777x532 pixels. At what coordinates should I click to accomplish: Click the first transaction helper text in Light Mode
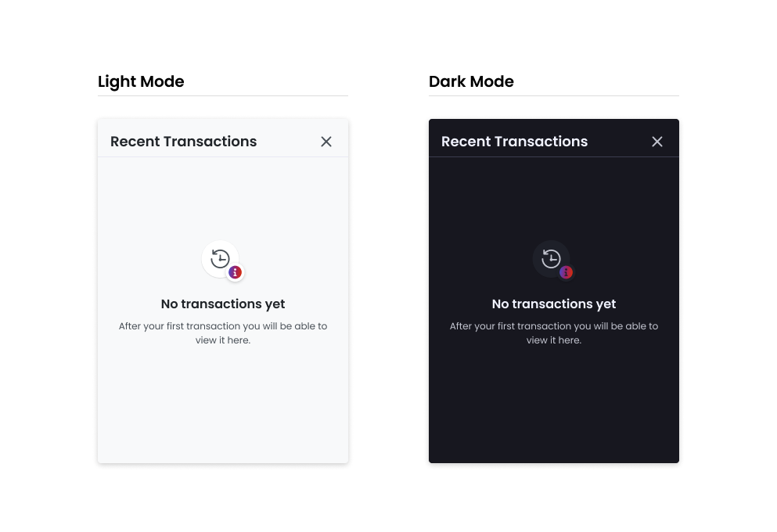click(x=222, y=333)
